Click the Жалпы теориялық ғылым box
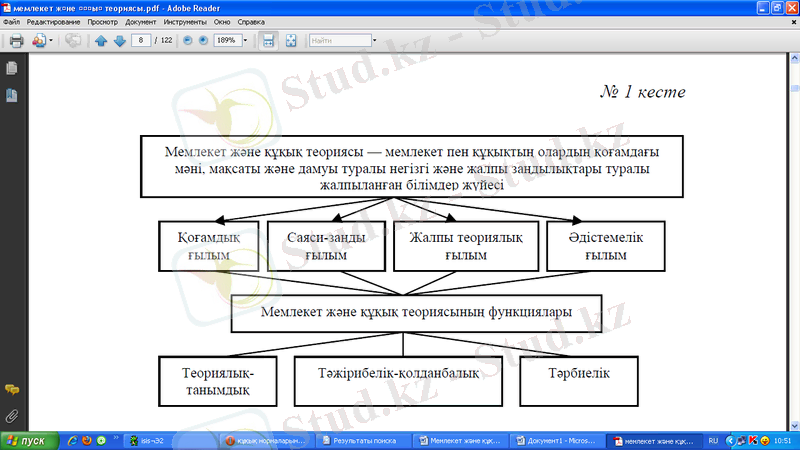The height and width of the screenshot is (450, 800). (466, 246)
